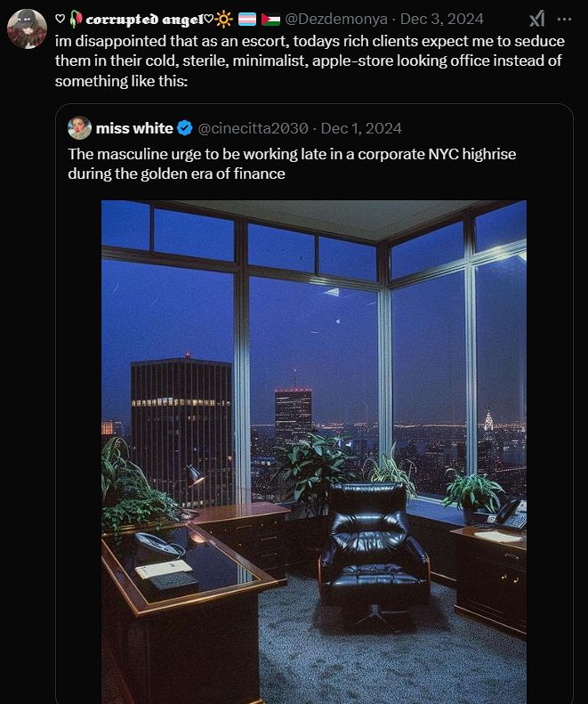The width and height of the screenshot is (588, 704).
Task: Enlarge the night office photo
Action: pos(313,356)
